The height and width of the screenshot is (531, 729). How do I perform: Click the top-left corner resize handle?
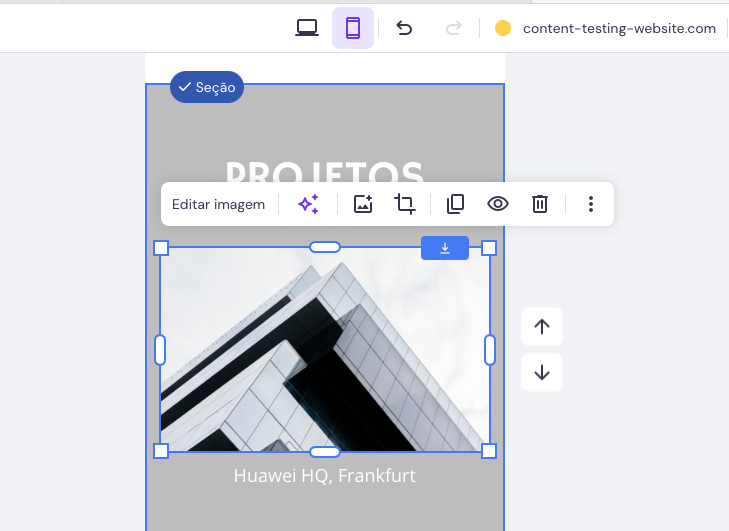(161, 248)
